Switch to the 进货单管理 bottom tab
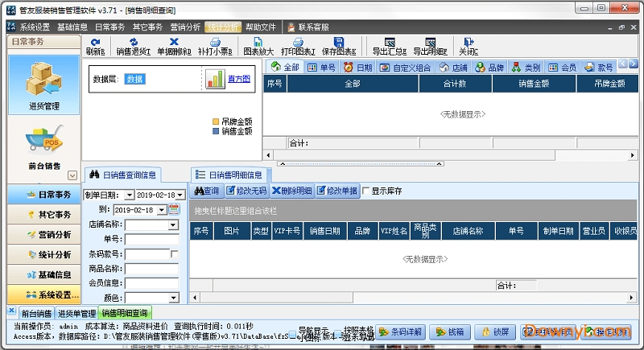This screenshot has width=644, height=350. pyautogui.click(x=76, y=313)
